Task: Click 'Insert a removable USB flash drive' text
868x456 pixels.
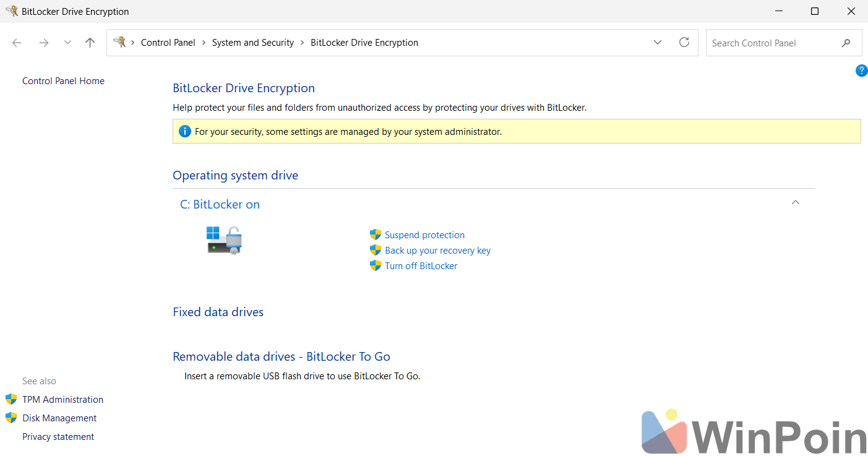Action: [x=302, y=376]
